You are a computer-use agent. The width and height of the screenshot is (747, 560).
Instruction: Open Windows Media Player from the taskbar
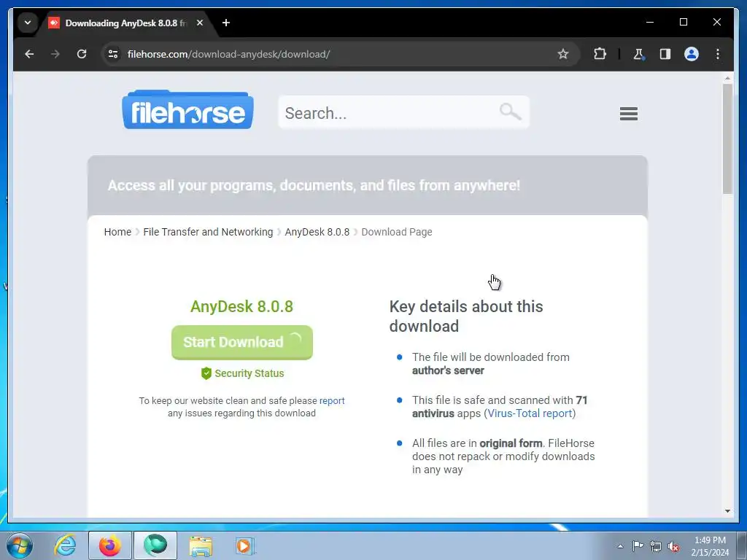[245, 546]
